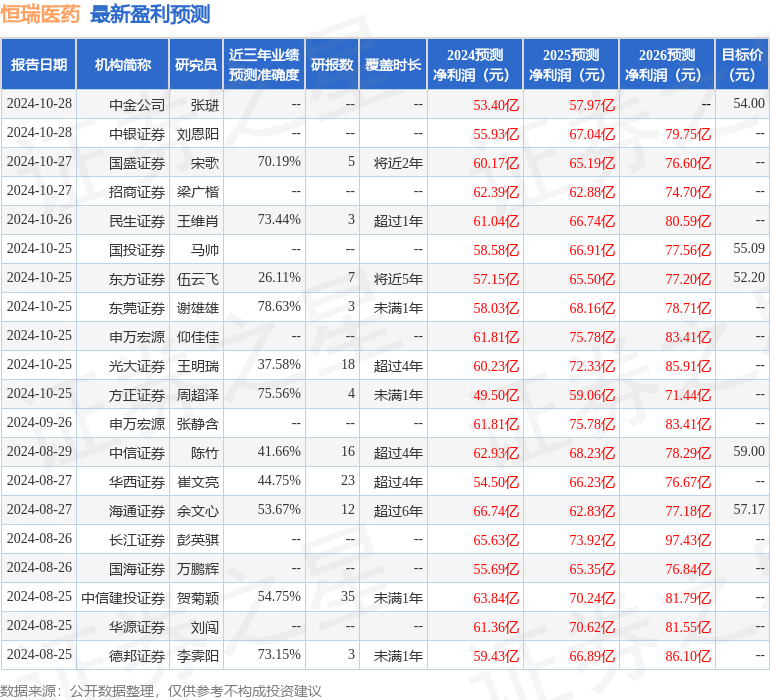The height and width of the screenshot is (700, 770).
Task: Click analyst name 李霁阳
Action: coord(197,655)
